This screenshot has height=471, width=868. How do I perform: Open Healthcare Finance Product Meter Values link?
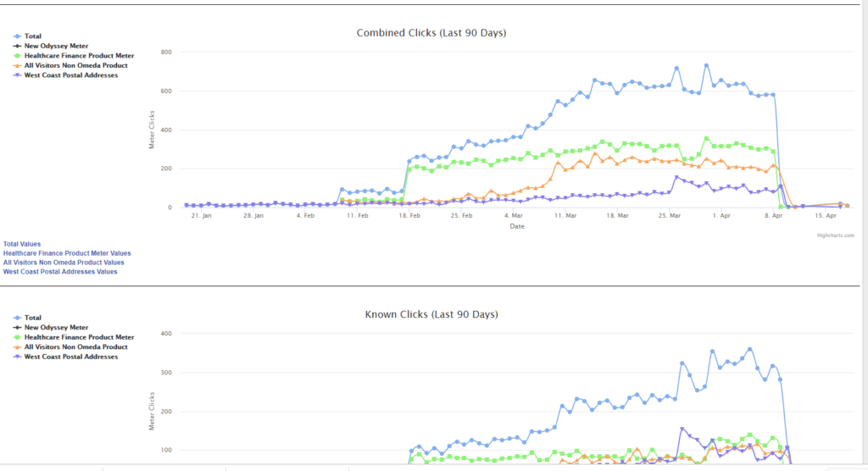tap(67, 253)
